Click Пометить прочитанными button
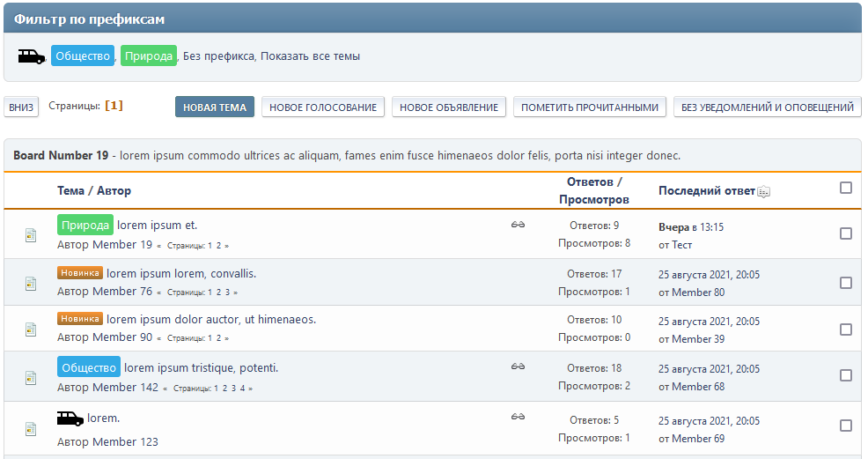The height and width of the screenshot is (459, 868). 590,107
